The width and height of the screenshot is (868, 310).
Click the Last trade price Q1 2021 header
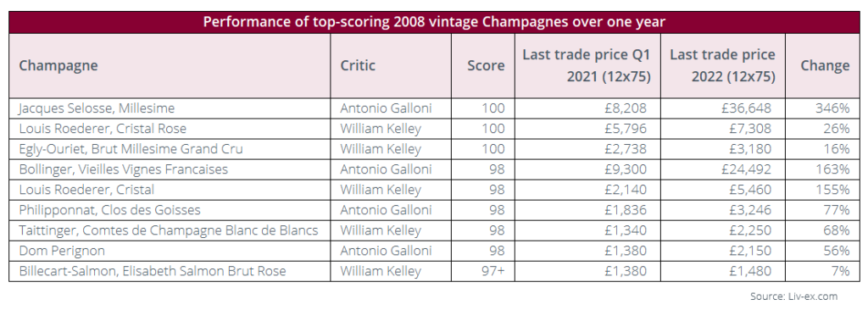tap(587, 66)
